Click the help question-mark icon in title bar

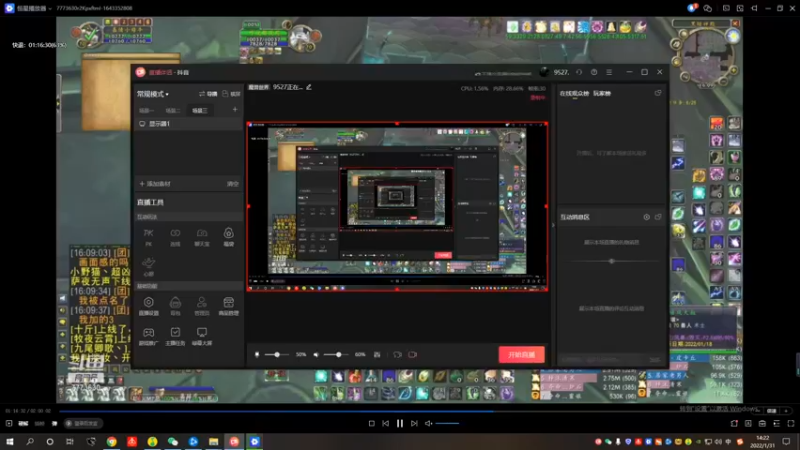(x=594, y=72)
